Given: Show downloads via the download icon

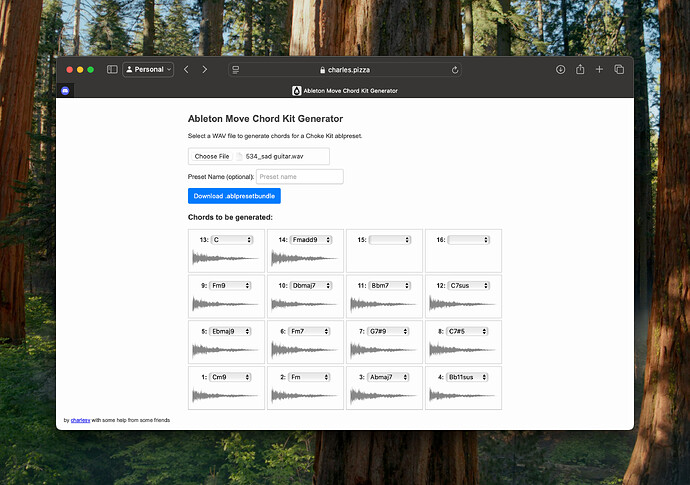Looking at the screenshot, I should point(560,69).
